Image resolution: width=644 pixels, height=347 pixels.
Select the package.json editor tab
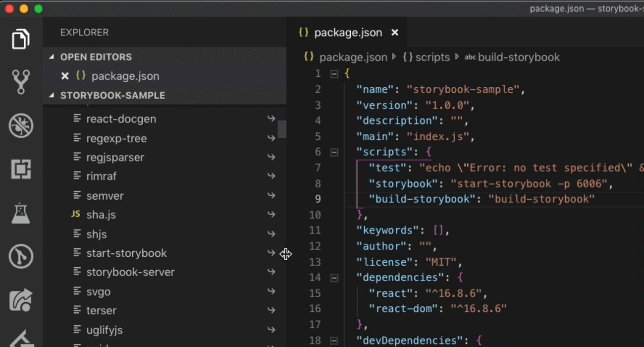pyautogui.click(x=348, y=33)
